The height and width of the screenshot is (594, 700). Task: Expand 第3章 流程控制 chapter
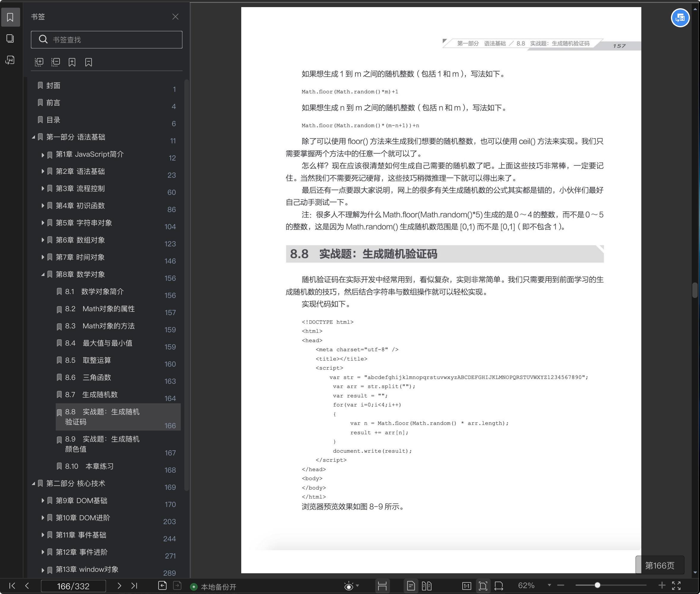click(43, 189)
